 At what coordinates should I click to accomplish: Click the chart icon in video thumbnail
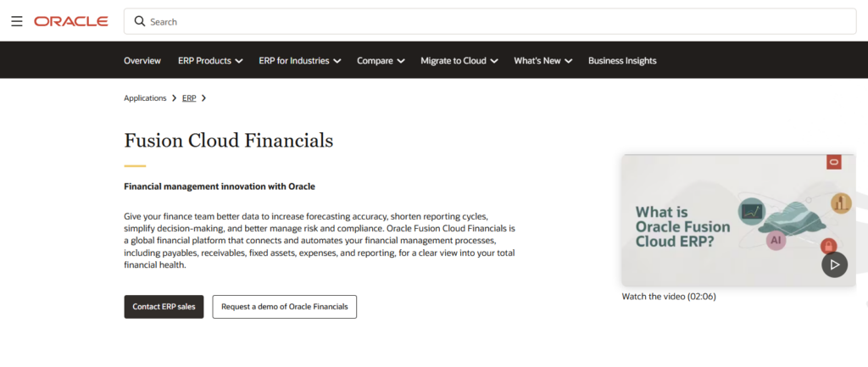pyautogui.click(x=752, y=211)
